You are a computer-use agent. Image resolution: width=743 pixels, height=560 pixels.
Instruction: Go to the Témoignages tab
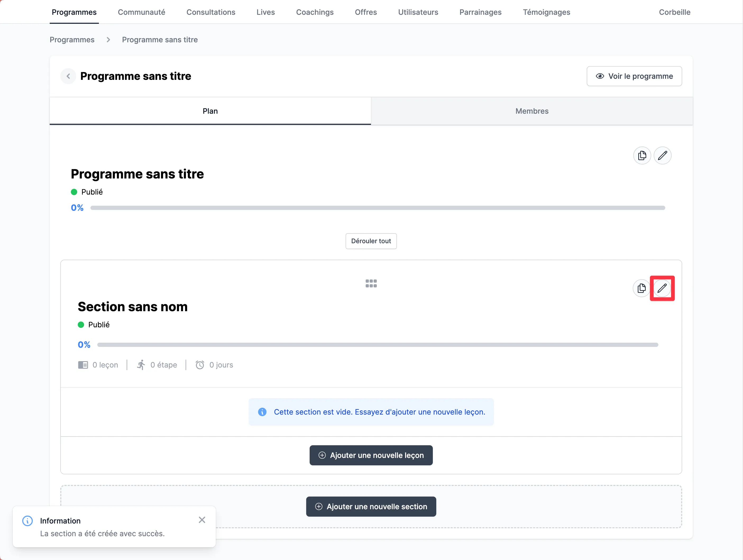point(547,12)
